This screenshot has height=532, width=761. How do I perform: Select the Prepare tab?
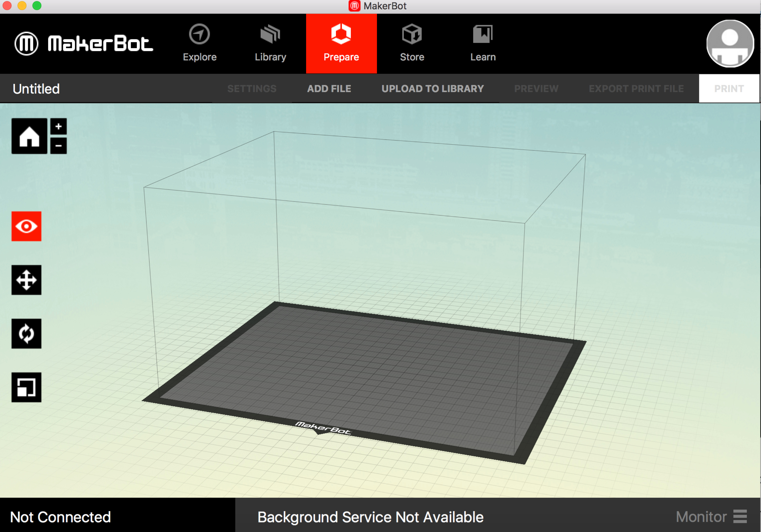[341, 43]
